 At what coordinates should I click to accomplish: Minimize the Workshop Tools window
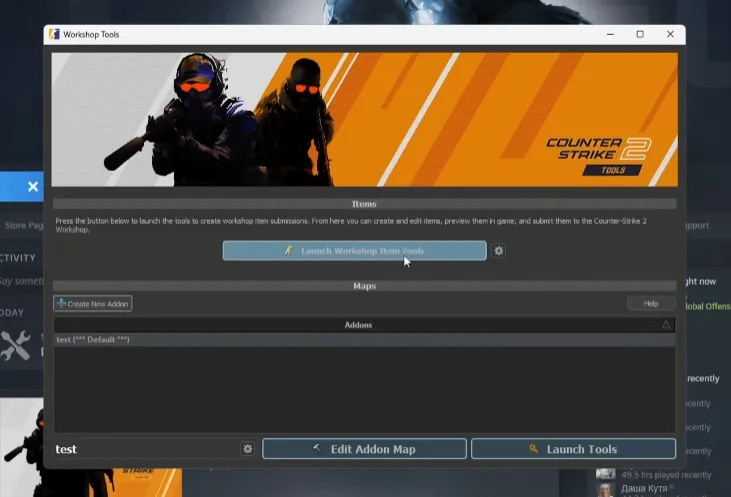(x=610, y=35)
